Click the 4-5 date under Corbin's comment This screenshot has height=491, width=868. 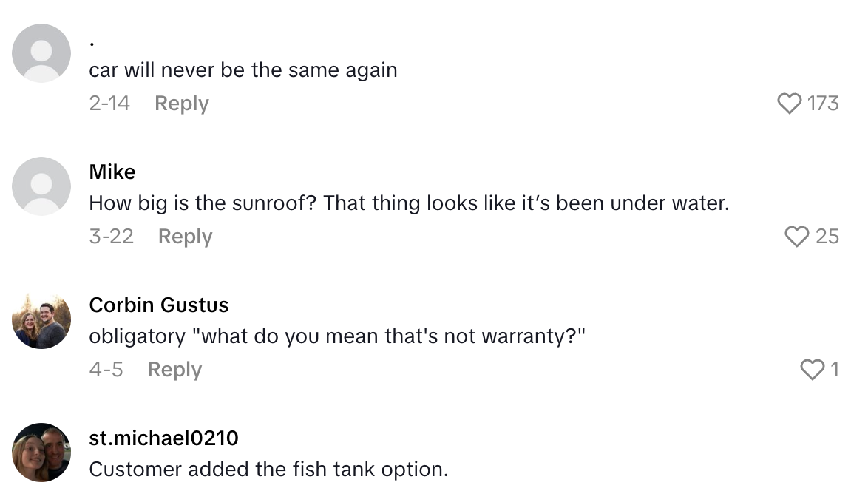tap(106, 370)
